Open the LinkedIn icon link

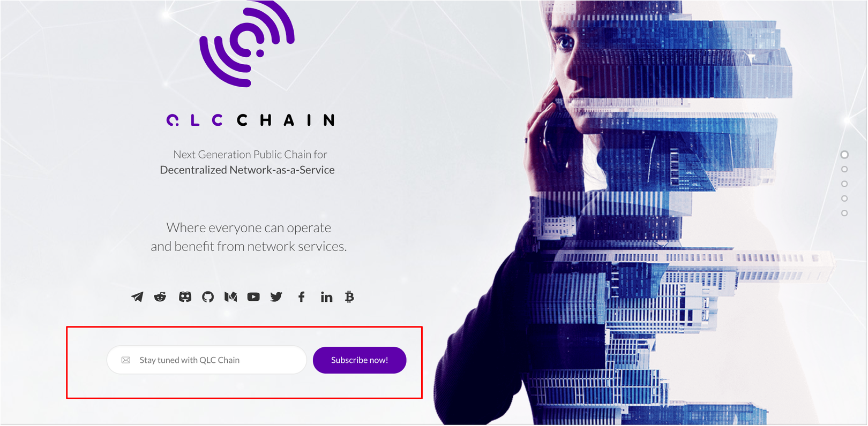326,296
